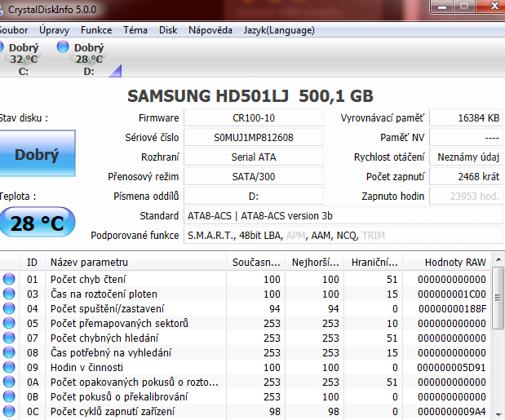Click the Rozhraní field Serial ATA
The image size is (505, 420).
254,157
